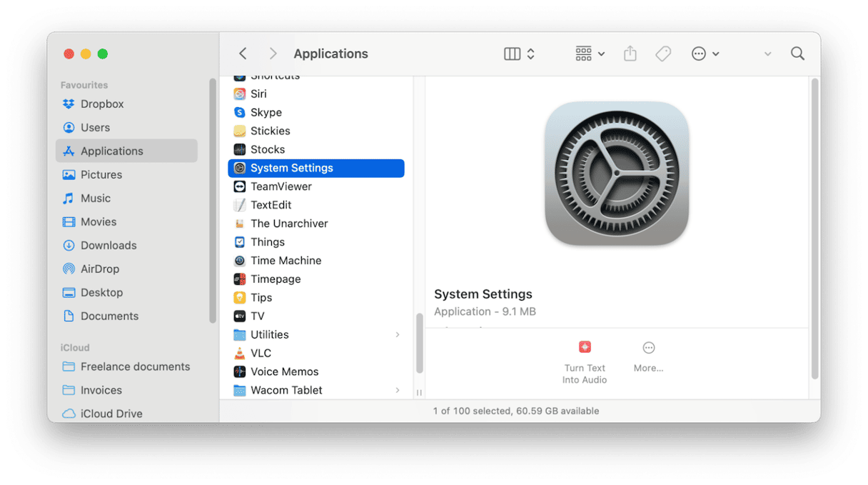Click the Tags icon in the toolbar
Screen dimensions: 868x485
pyautogui.click(x=663, y=54)
